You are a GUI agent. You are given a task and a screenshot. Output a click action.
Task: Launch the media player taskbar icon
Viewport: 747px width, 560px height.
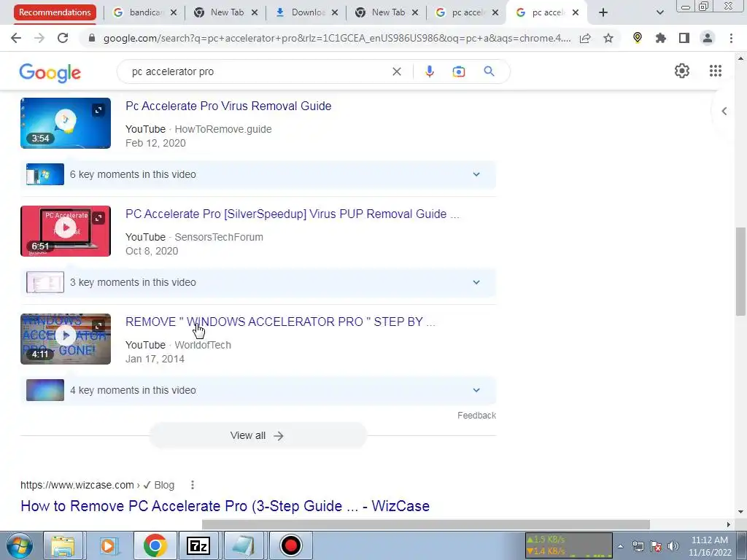click(x=108, y=545)
